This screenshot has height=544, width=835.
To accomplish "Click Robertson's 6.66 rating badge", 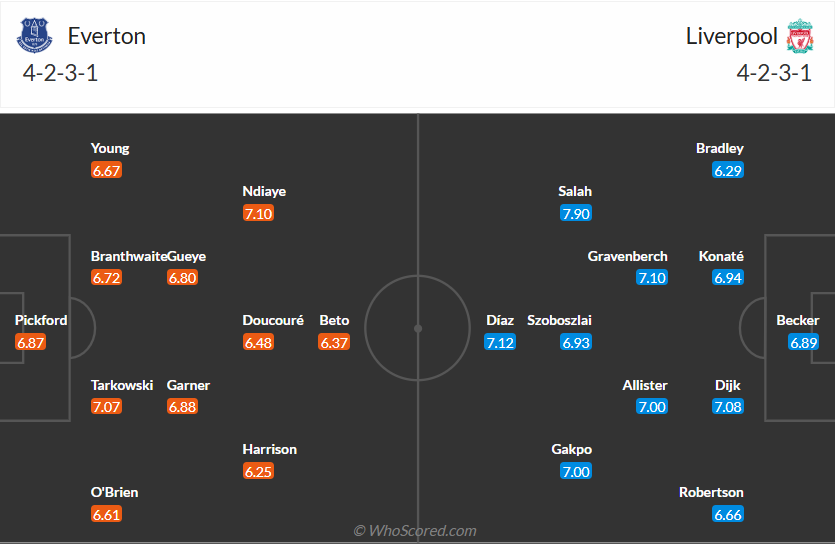I will (x=728, y=514).
